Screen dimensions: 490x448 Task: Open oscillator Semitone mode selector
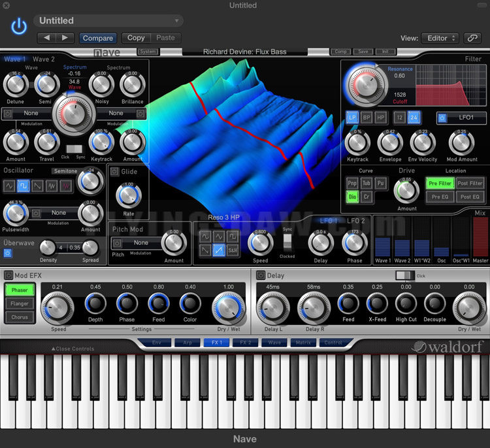(65, 171)
